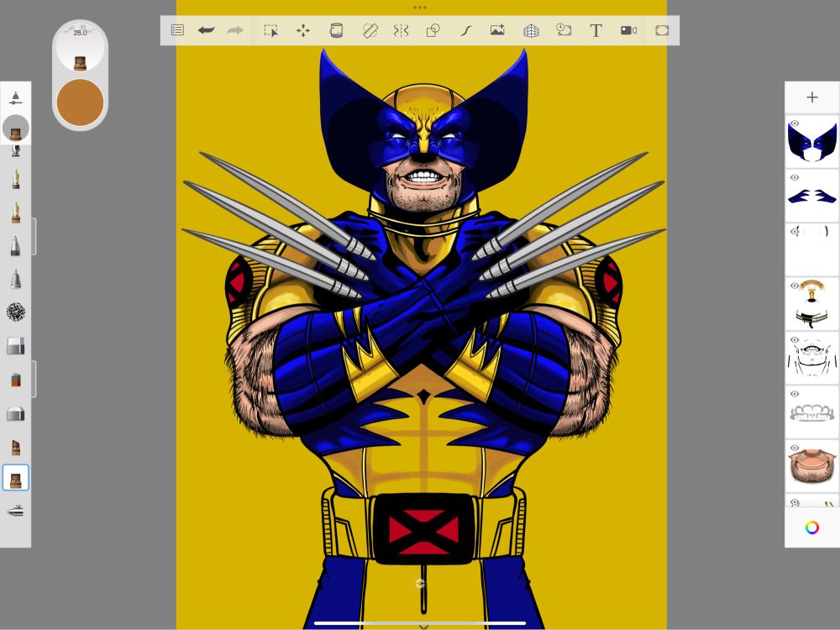Choose the Flood Fill bucket tool
The width and height of the screenshot is (840, 630).
tap(336, 30)
